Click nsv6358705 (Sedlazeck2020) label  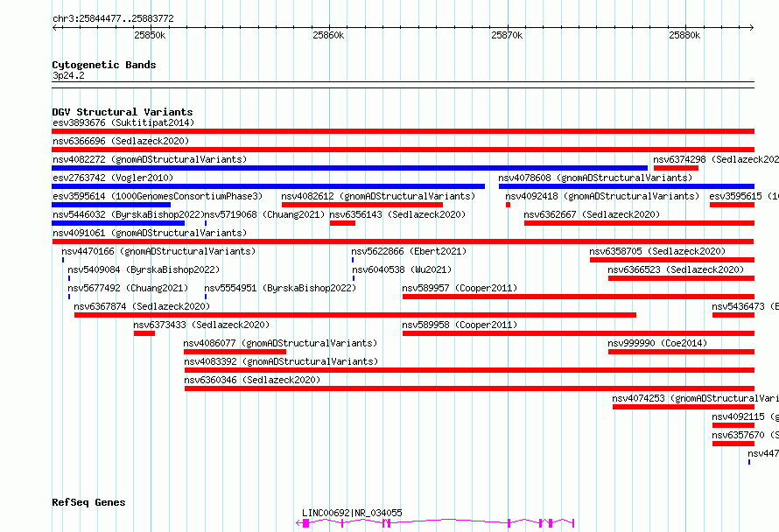(657, 251)
